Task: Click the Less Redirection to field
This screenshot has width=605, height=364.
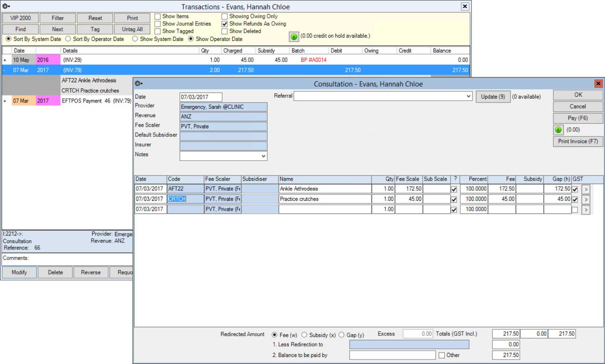Action: 409,345
